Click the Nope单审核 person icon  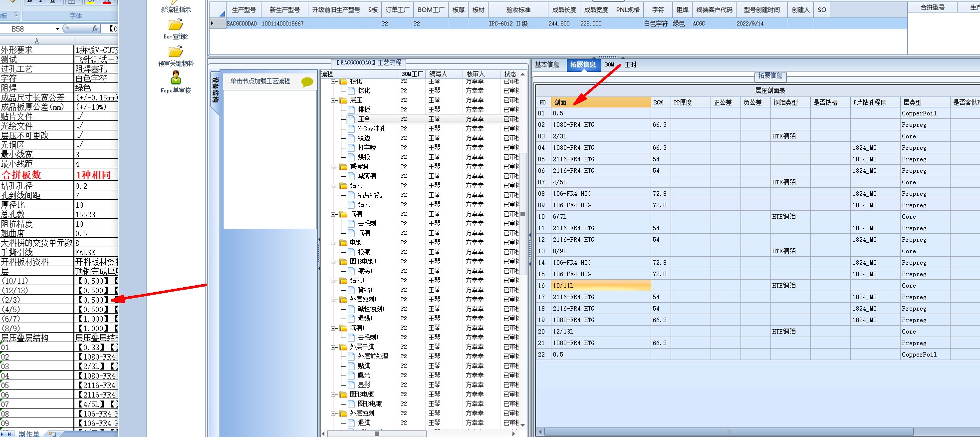pyautogui.click(x=176, y=78)
